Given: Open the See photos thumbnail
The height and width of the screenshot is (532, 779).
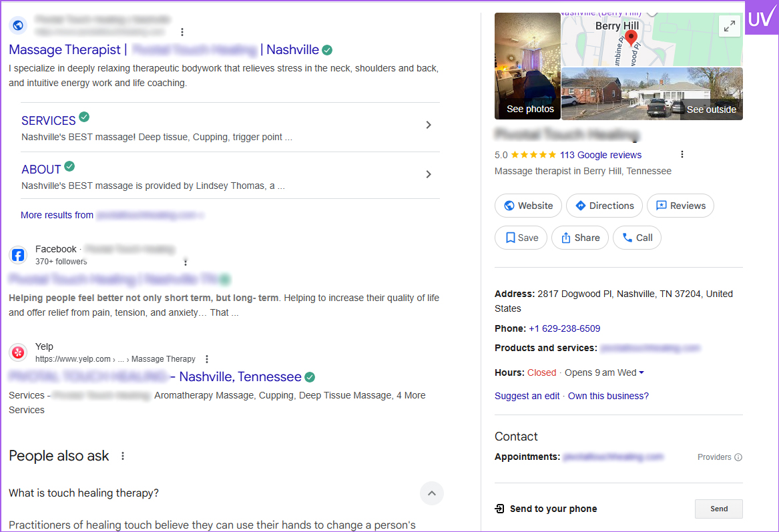Looking at the screenshot, I should pos(527,66).
